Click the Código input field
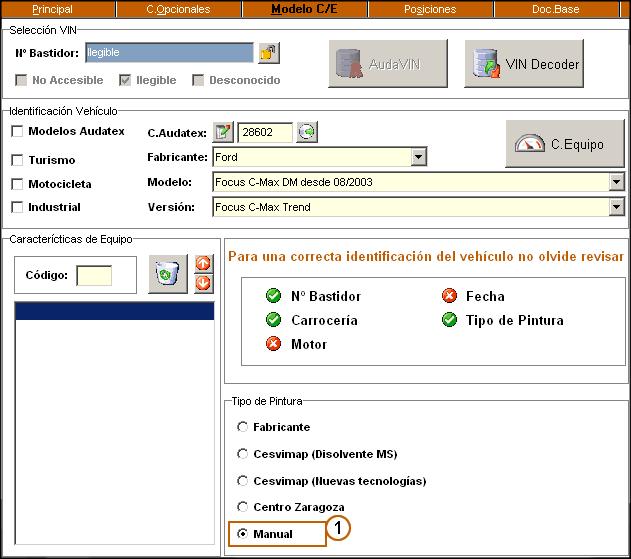The height and width of the screenshot is (559, 631). coord(94,276)
